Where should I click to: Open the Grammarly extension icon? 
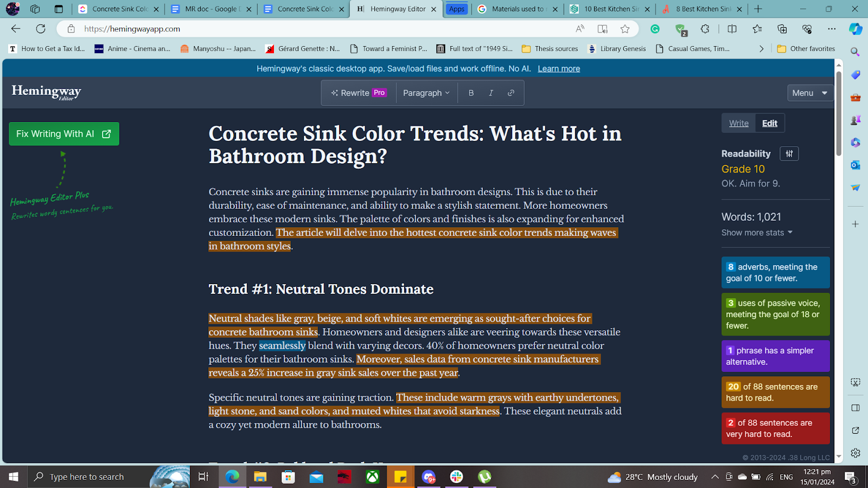[655, 29]
